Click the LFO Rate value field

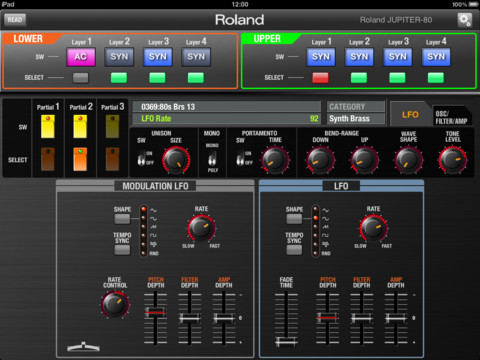pyautogui.click(x=227, y=119)
